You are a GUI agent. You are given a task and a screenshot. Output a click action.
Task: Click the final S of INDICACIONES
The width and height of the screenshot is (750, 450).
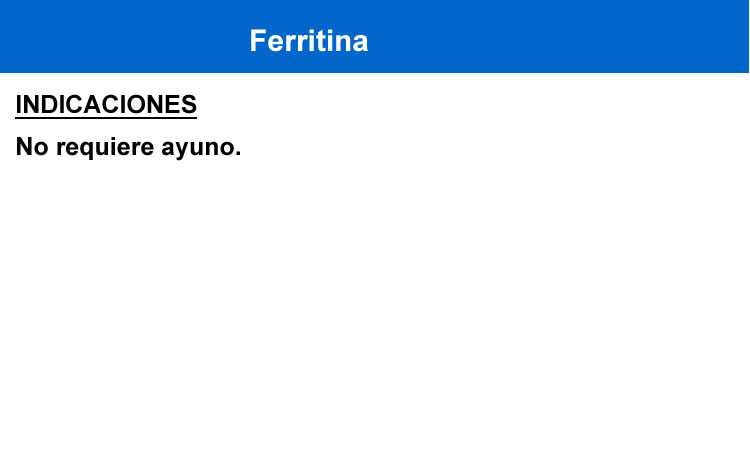(x=189, y=105)
